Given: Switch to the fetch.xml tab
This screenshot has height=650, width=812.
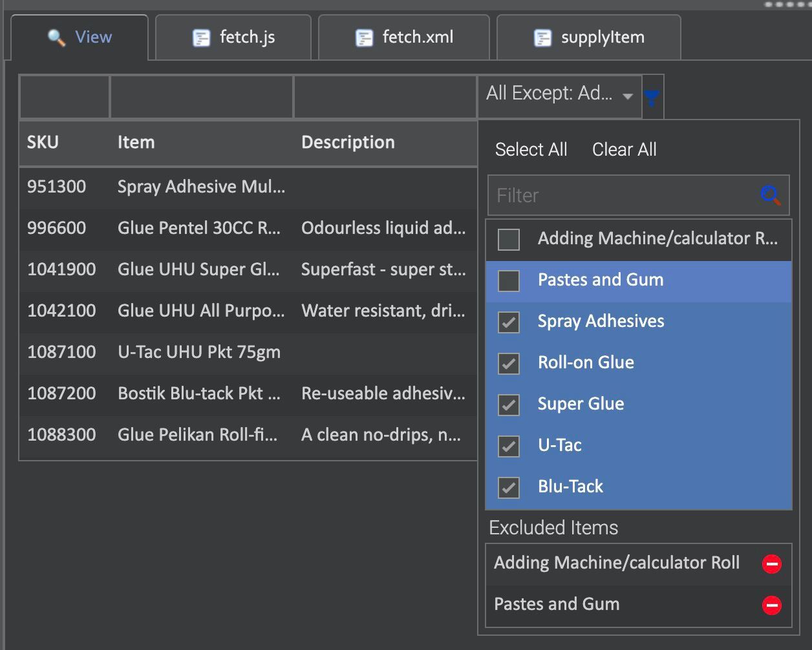Looking at the screenshot, I should point(417,37).
